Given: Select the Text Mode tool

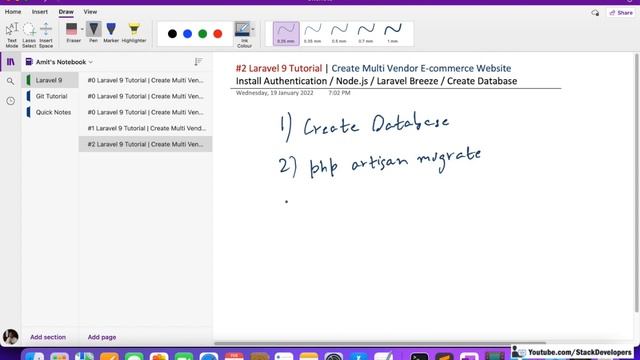Looking at the screenshot, I should [x=12, y=35].
